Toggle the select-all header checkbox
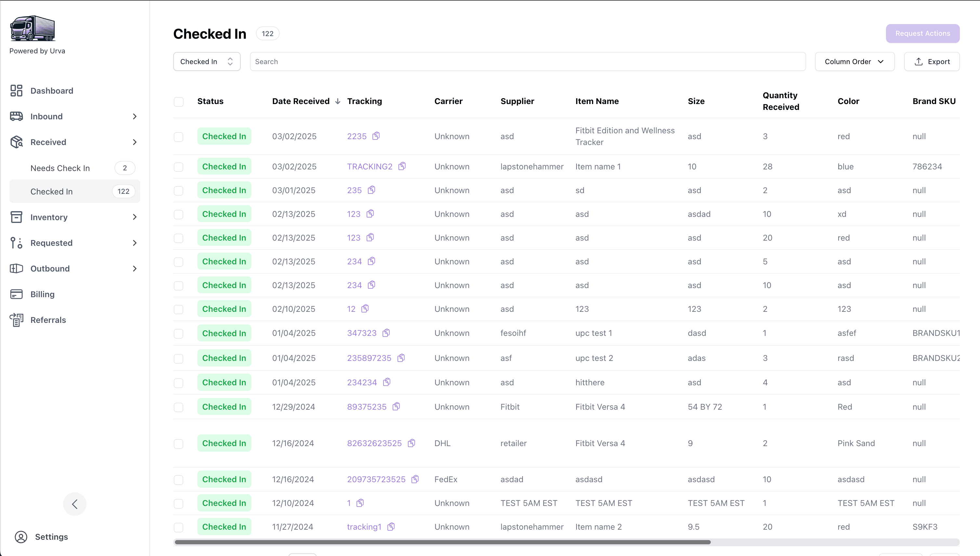This screenshot has height=556, width=980. tap(179, 101)
